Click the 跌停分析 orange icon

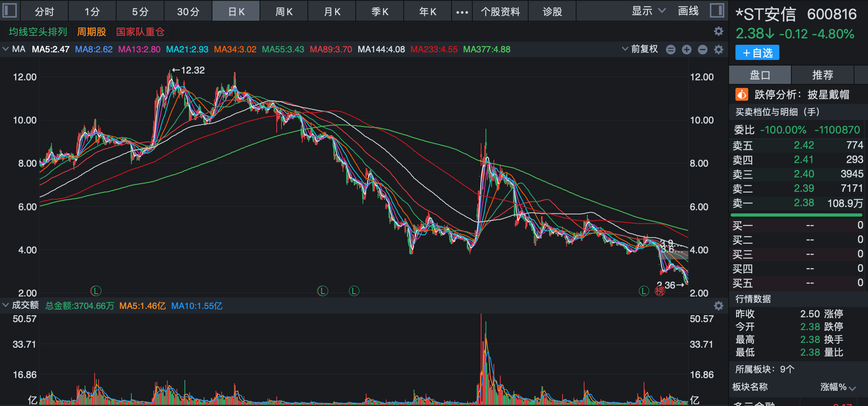741,95
